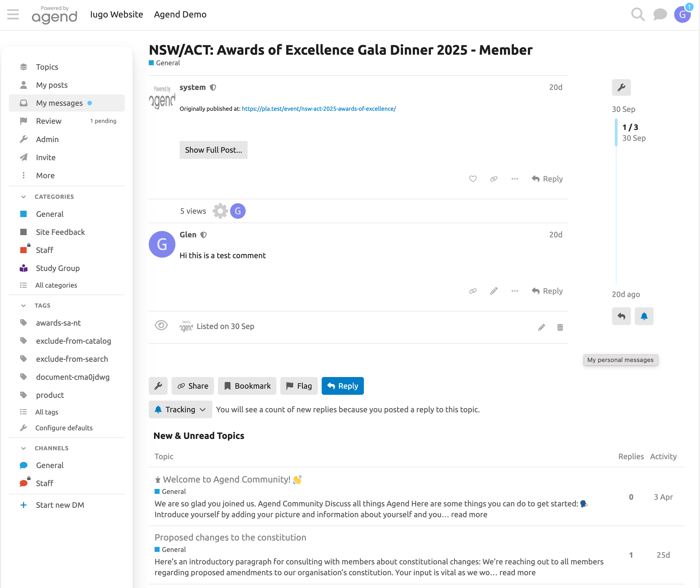This screenshot has height=588, width=700.
Task: Delete the listing entry with the trash icon
Action: click(x=560, y=327)
